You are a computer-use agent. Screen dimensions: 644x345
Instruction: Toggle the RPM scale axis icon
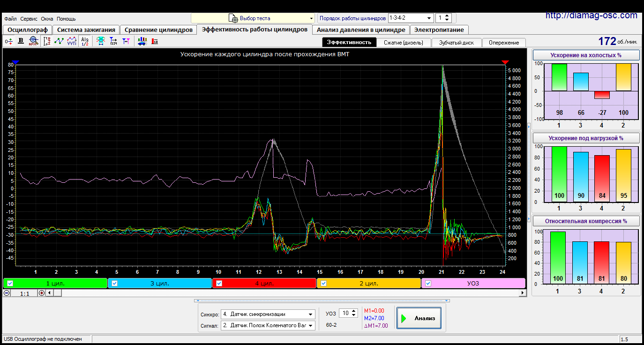point(47,41)
